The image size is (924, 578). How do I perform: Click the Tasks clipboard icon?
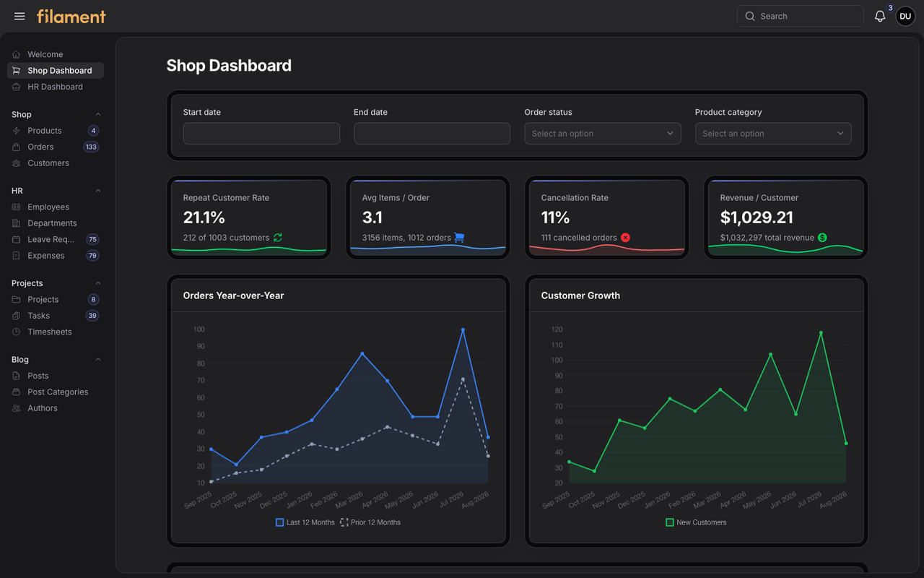coord(17,316)
